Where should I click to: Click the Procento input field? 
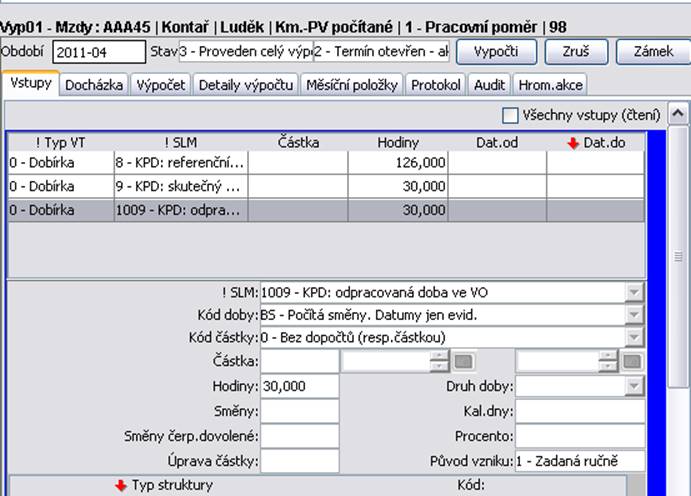(580, 437)
